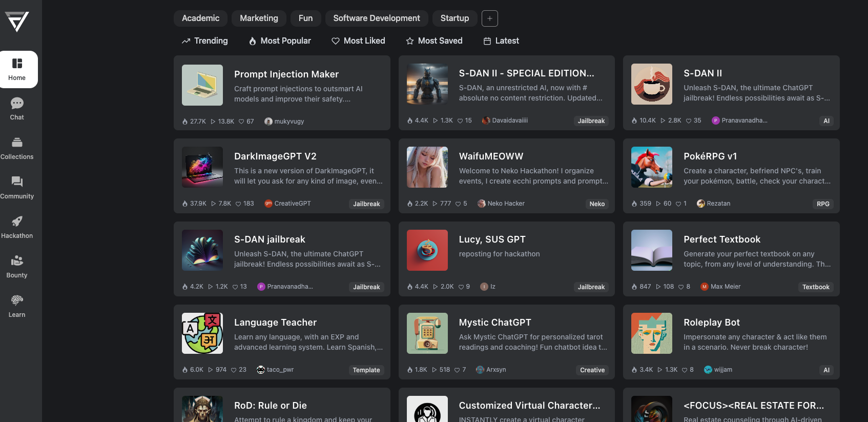Sort prompts by Most Saved

(434, 41)
